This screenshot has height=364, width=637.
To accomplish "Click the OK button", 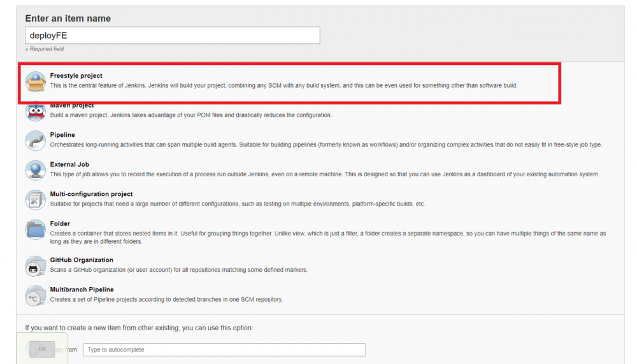I will (42, 349).
